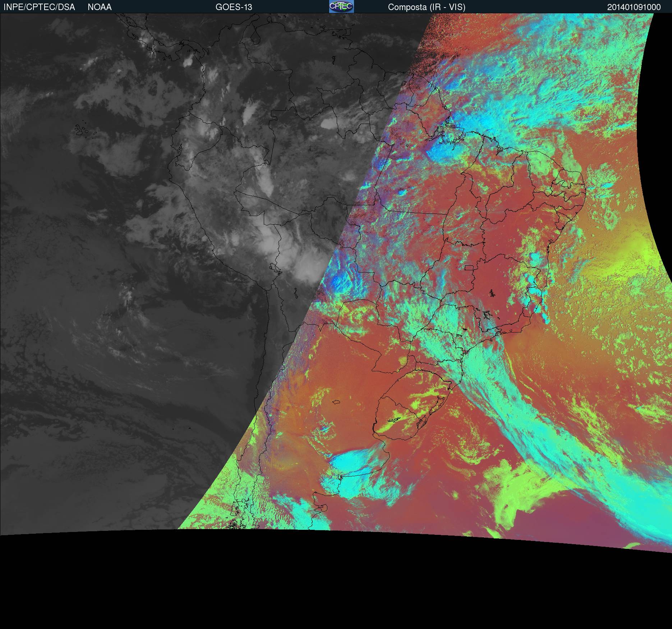Select the GOES-13 satellite label
The image size is (672, 629).
[x=234, y=7]
